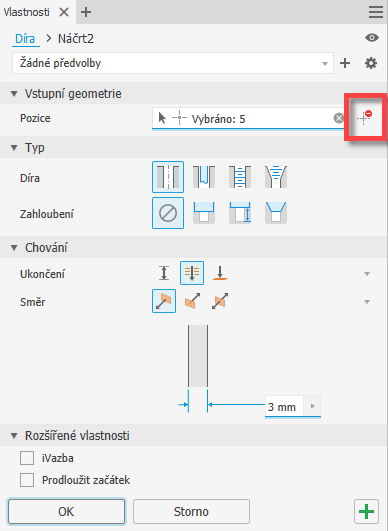Toggle sketch visibility eye icon
The width and height of the screenshot is (388, 531).
pos(372,38)
